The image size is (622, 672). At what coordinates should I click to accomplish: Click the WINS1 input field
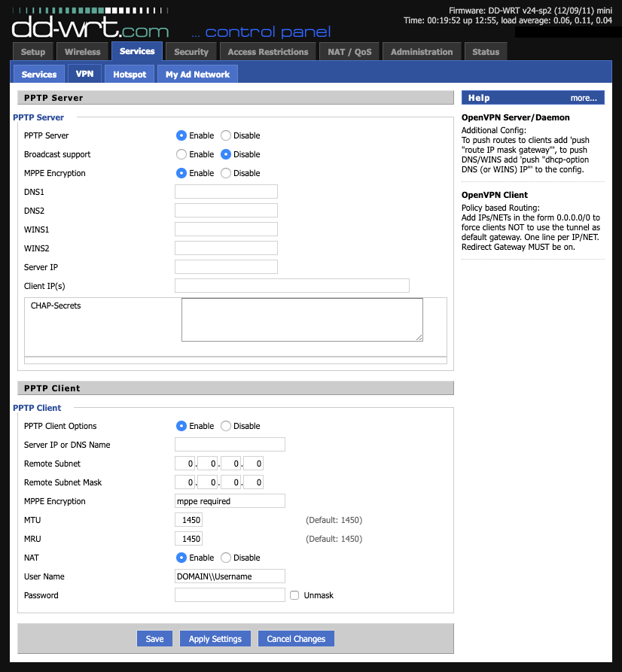[226, 230]
